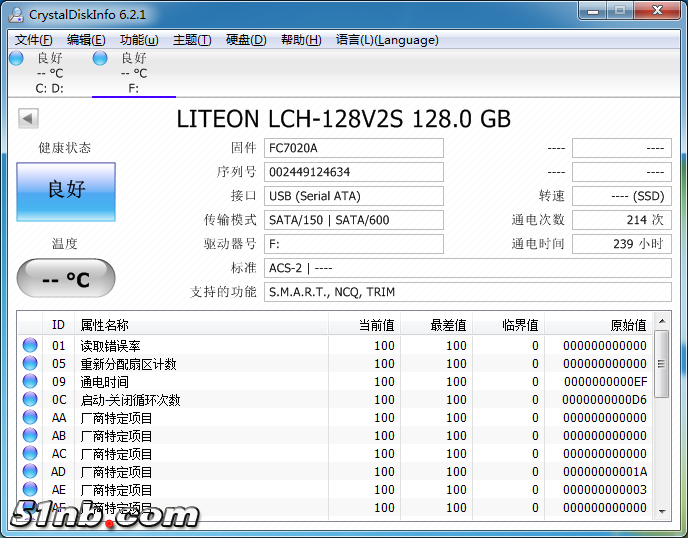Close the CrystalDiskInfo window

coord(657,11)
